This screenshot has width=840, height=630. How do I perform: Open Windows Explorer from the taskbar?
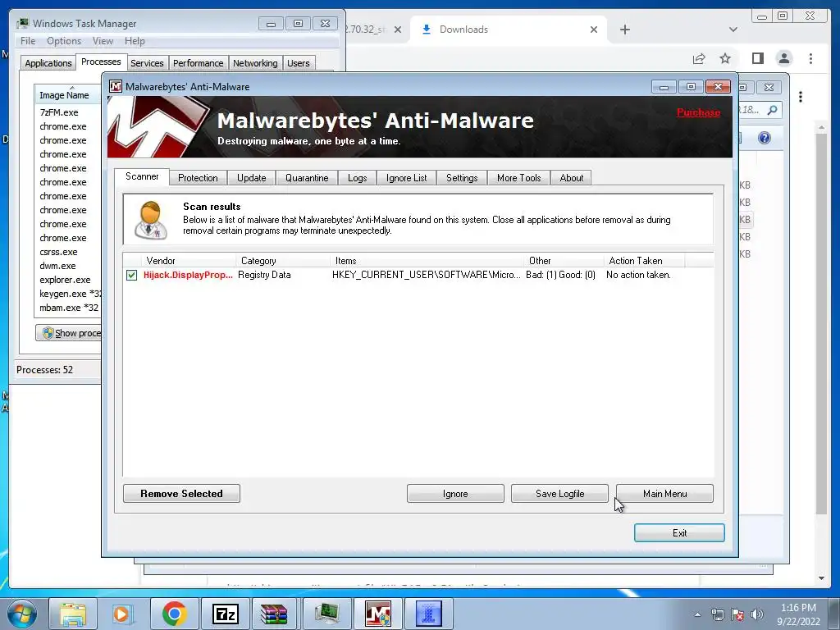coord(73,614)
